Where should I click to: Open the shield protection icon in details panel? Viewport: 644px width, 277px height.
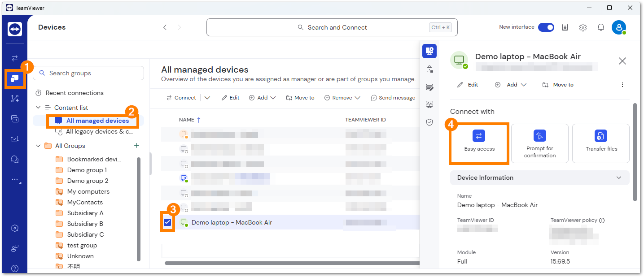pyautogui.click(x=429, y=122)
